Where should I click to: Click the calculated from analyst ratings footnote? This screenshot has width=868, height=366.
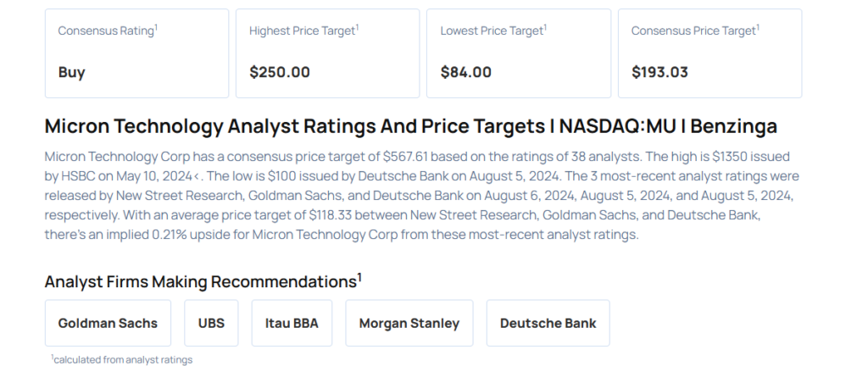tap(122, 359)
